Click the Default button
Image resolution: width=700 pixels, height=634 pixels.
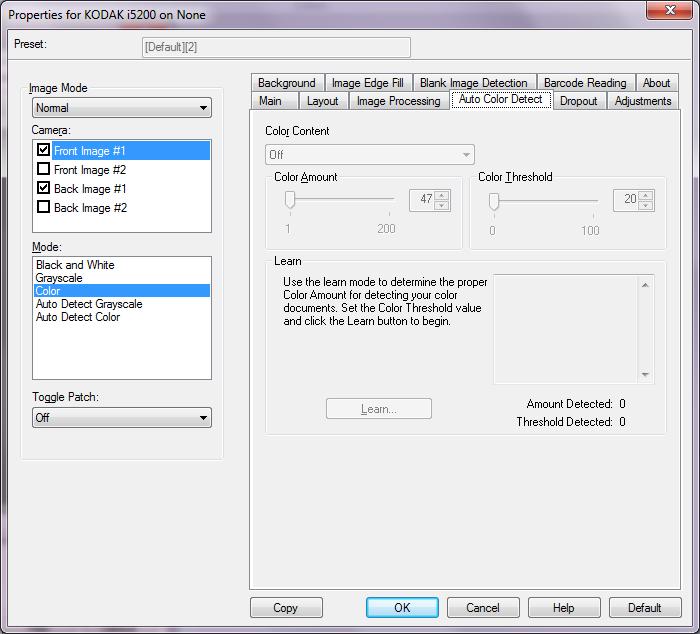tap(645, 608)
